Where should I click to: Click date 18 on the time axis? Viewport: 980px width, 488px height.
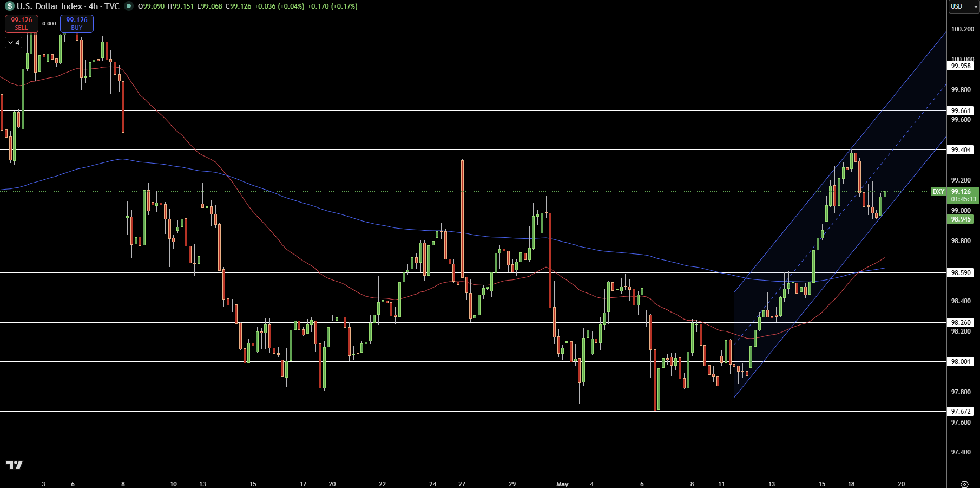[851, 484]
